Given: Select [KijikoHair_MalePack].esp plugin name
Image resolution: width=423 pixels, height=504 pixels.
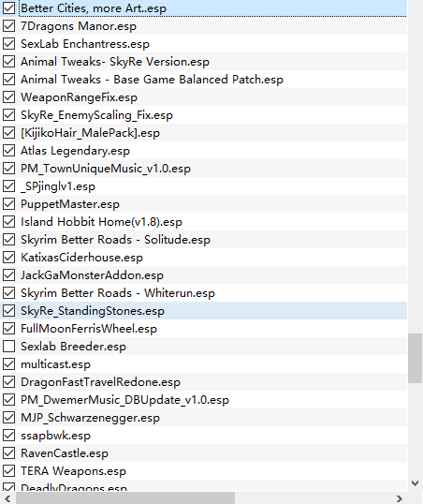Looking at the screenshot, I should (x=90, y=133).
